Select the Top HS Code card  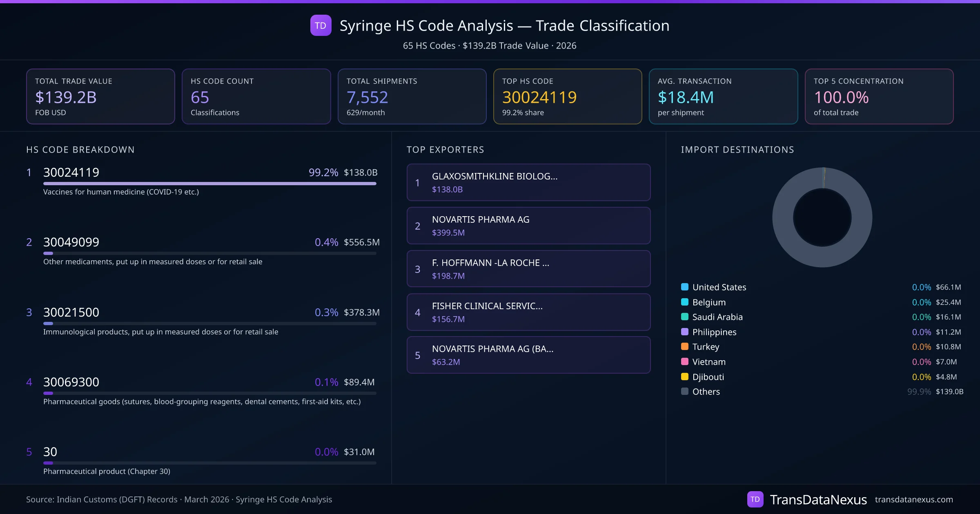(x=567, y=96)
